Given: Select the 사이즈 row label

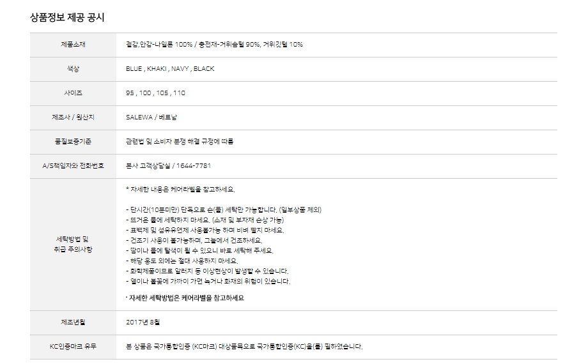Looking at the screenshot, I should coord(73,93).
